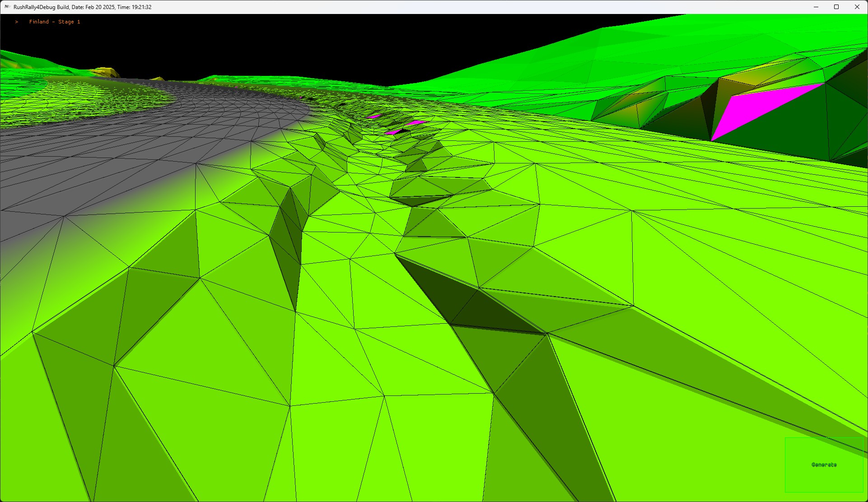Click the RushRally4 app icon in title bar

pyautogui.click(x=7, y=7)
